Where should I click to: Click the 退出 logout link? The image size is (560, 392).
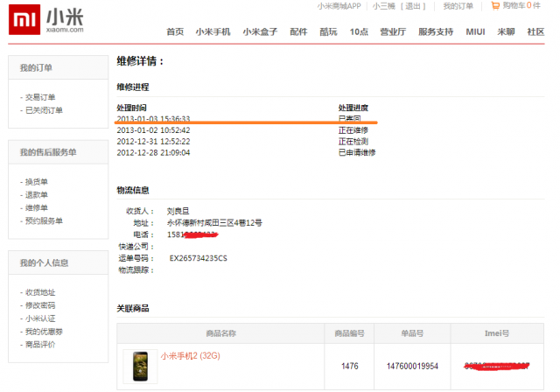[x=413, y=6]
